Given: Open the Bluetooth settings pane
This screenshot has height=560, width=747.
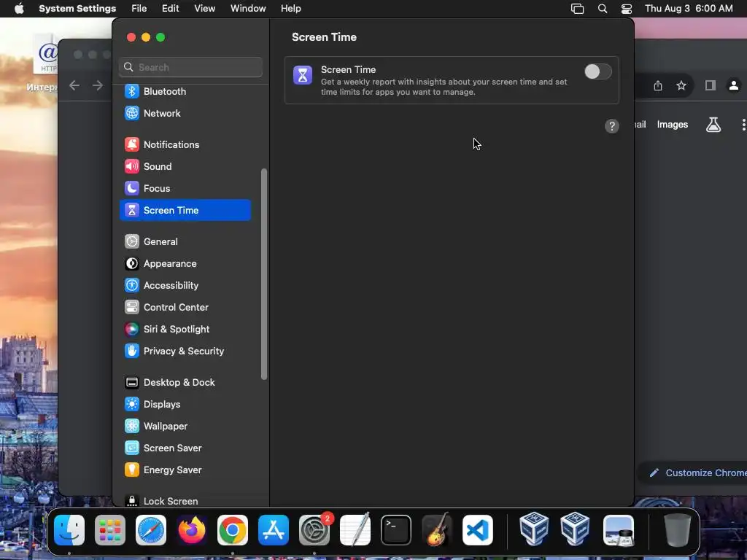Looking at the screenshot, I should [185, 91].
